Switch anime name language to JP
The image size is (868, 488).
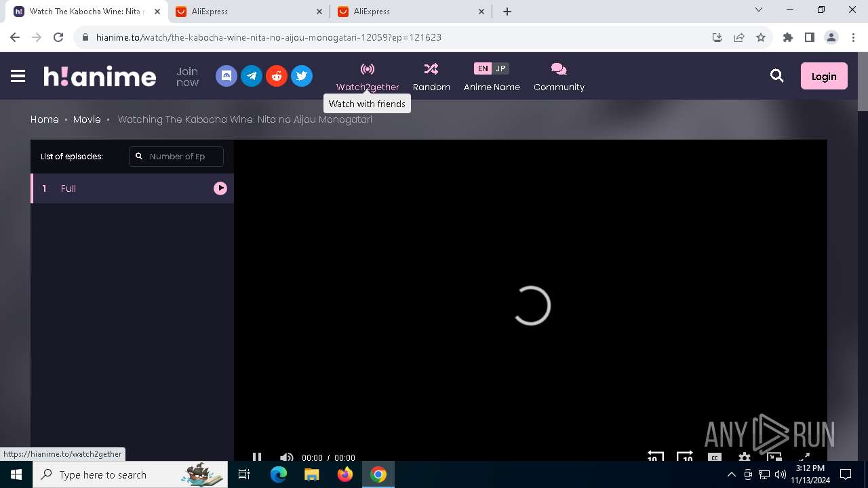[x=500, y=68]
